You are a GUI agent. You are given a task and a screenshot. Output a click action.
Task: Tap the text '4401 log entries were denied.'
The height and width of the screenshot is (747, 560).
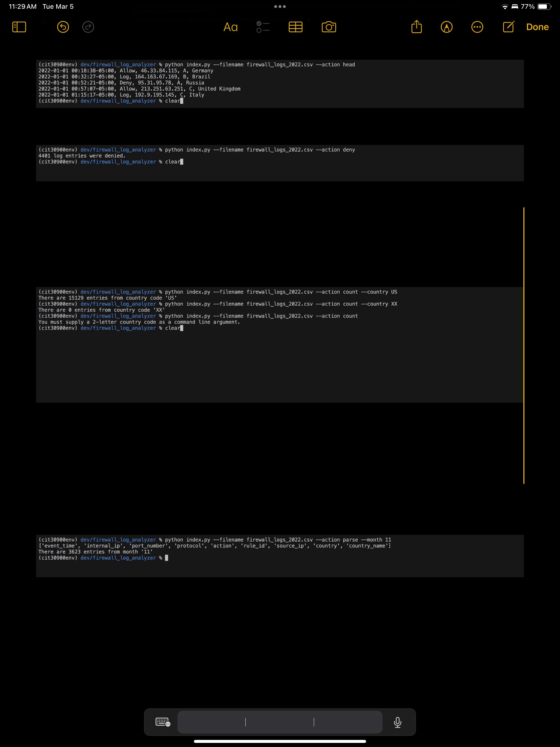click(82, 156)
